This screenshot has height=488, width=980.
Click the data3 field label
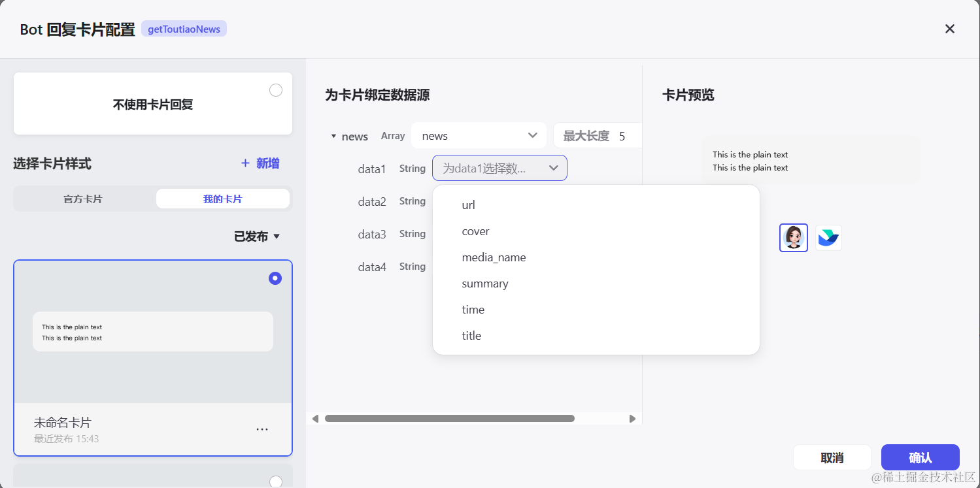[x=372, y=234]
